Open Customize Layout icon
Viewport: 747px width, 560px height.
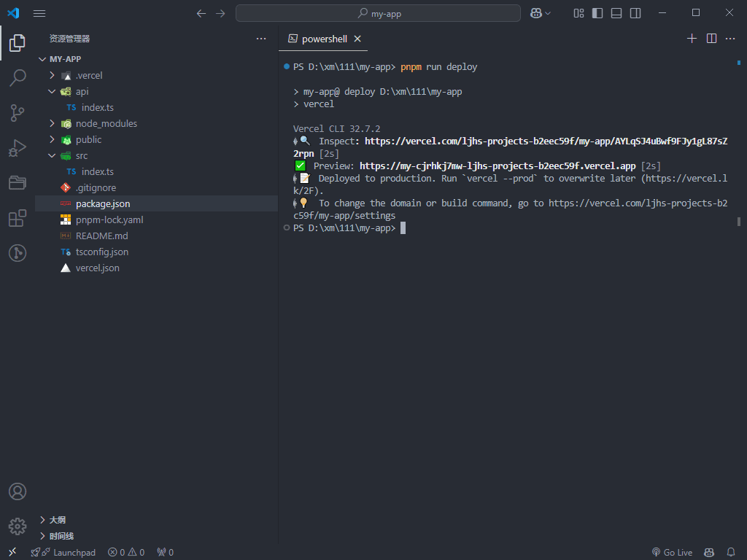tap(578, 13)
